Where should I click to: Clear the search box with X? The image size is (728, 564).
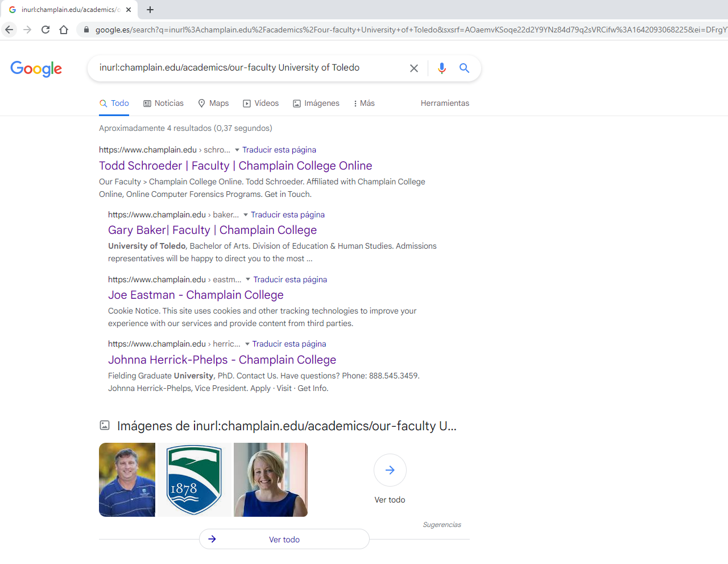coord(414,68)
